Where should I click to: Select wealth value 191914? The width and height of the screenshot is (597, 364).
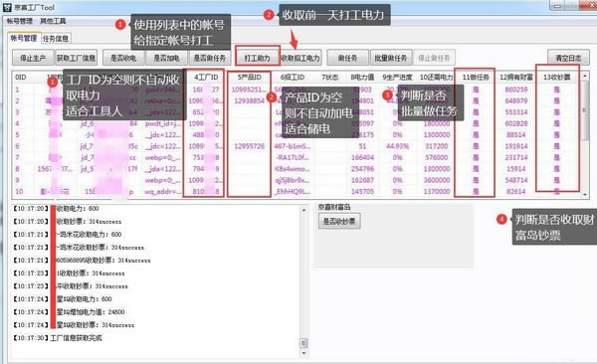click(x=516, y=146)
